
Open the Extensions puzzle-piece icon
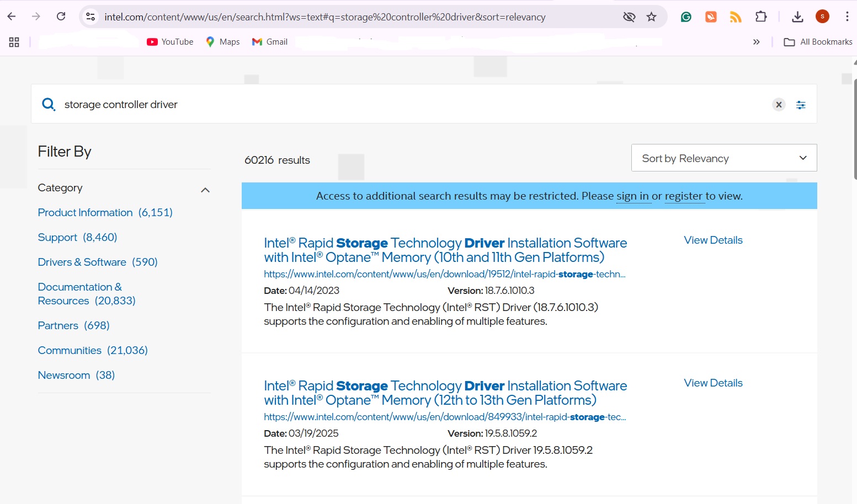tap(761, 17)
